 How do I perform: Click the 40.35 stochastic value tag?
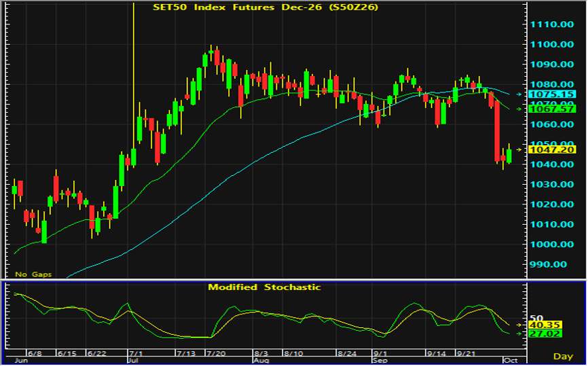pyautogui.click(x=545, y=325)
